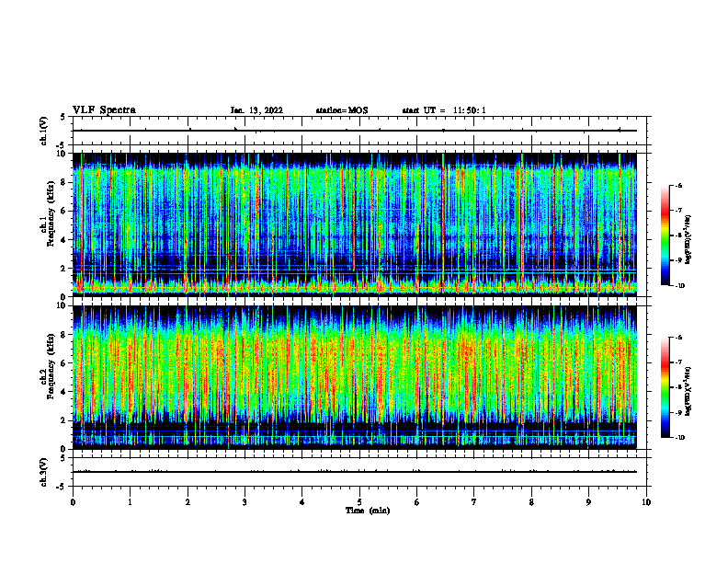
Task: Click the "ch.1(V)" axis label
Action: (44, 131)
